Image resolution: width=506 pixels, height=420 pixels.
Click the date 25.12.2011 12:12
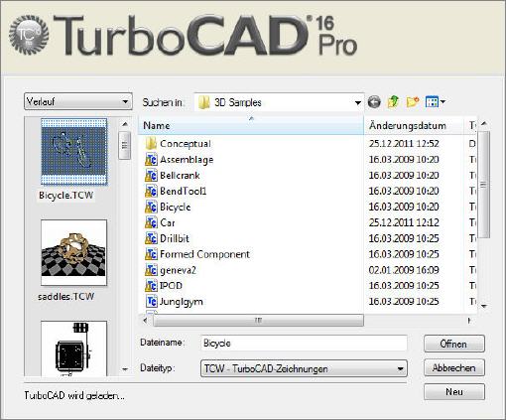pyautogui.click(x=404, y=222)
